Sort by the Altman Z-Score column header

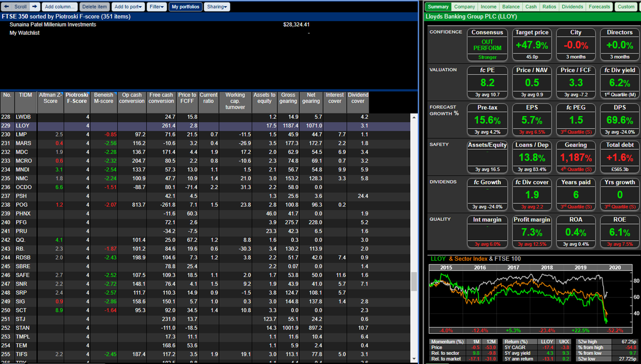(x=51, y=102)
